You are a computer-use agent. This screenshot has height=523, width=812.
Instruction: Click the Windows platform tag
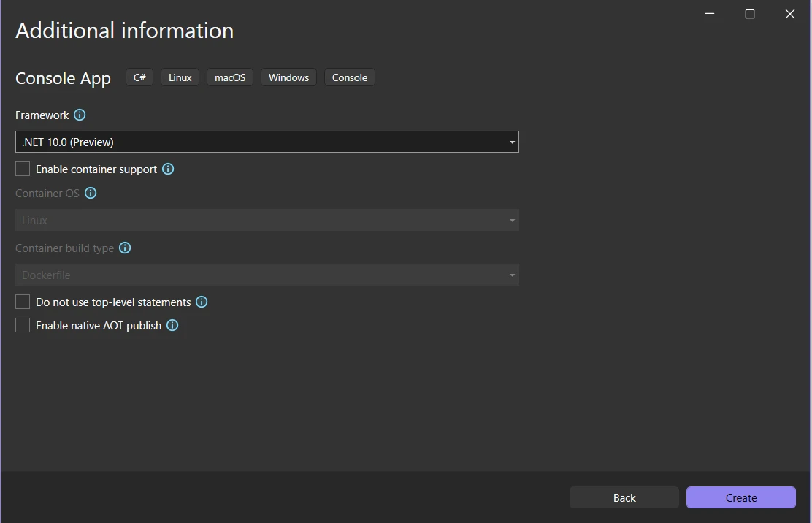tap(288, 77)
